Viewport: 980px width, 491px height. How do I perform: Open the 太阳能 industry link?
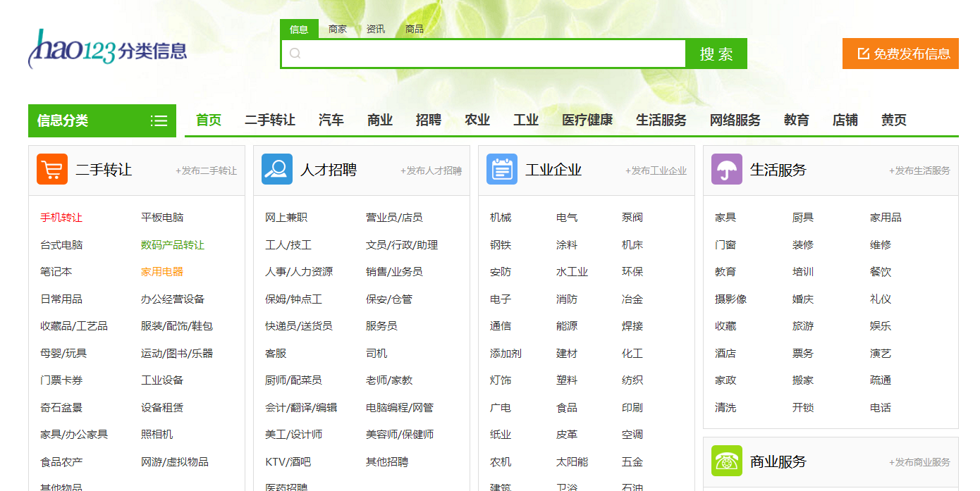tap(572, 462)
